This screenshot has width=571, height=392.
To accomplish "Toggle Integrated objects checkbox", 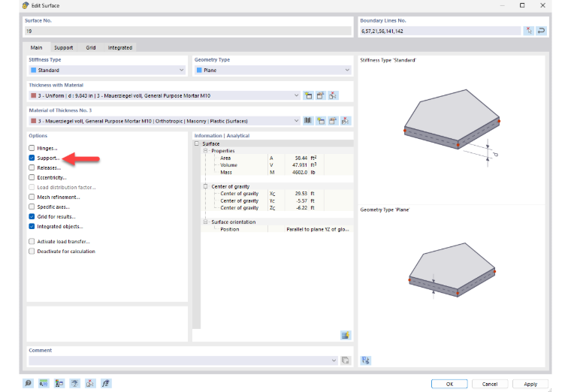I will 32,226.
